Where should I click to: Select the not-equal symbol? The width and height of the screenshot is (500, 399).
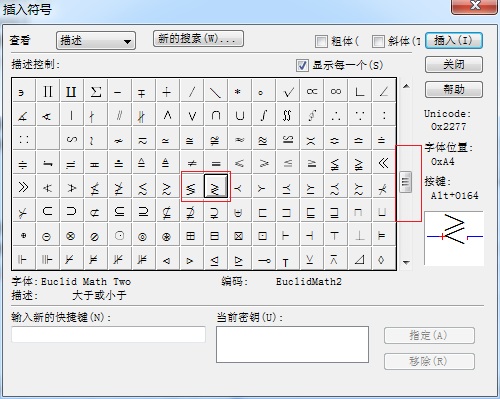[x=192, y=163]
